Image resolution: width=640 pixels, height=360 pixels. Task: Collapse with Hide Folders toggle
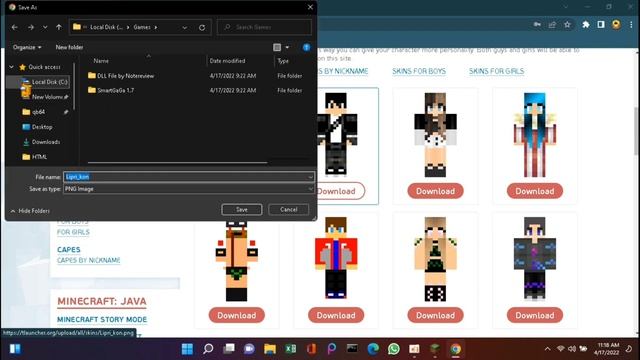pos(30,211)
